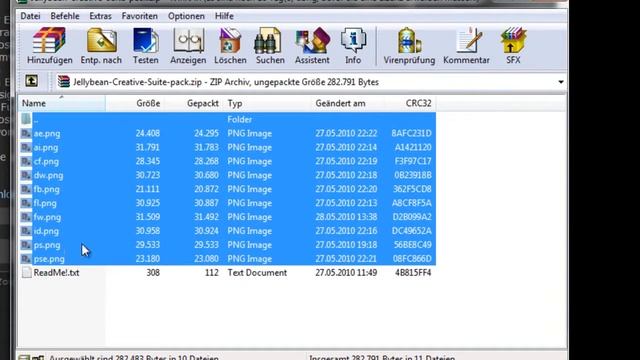Viewport: 640px width, 360px height.
Task: Click the Anzeigen view icon
Action: [188, 41]
